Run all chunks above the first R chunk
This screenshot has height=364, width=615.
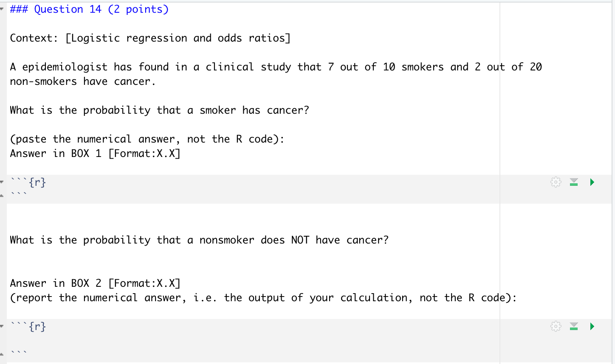click(x=573, y=182)
